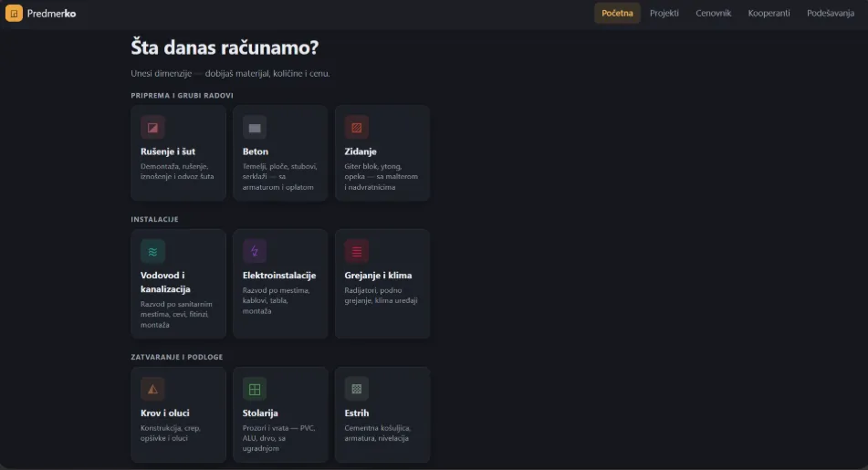Choose the Vodovod i kanalizacija title
The width and height of the screenshot is (868, 470).
click(165, 282)
